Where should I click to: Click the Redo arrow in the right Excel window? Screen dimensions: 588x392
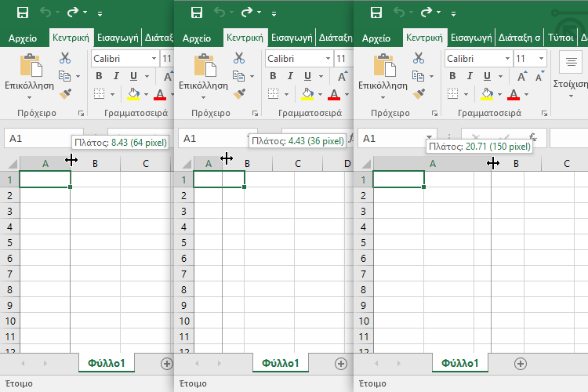coord(426,13)
